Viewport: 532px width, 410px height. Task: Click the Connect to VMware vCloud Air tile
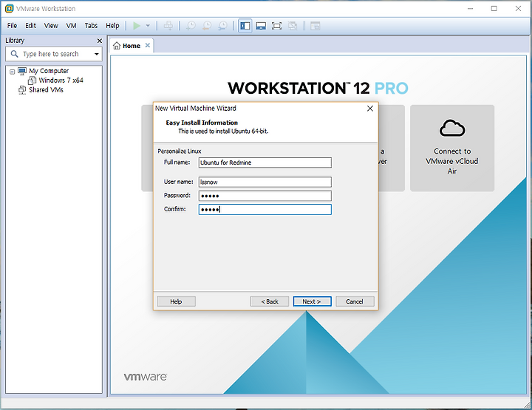pyautogui.click(x=452, y=148)
